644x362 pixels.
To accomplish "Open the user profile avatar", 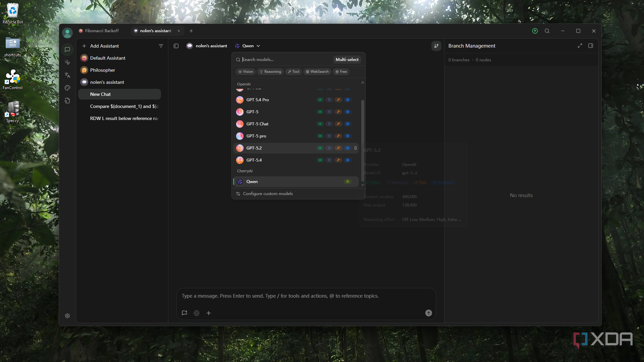I will (x=67, y=33).
